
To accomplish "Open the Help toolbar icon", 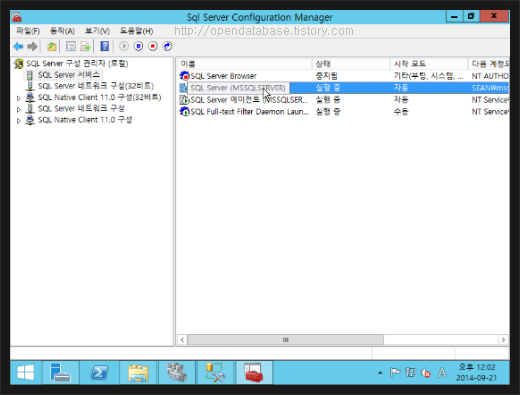I will [x=105, y=46].
